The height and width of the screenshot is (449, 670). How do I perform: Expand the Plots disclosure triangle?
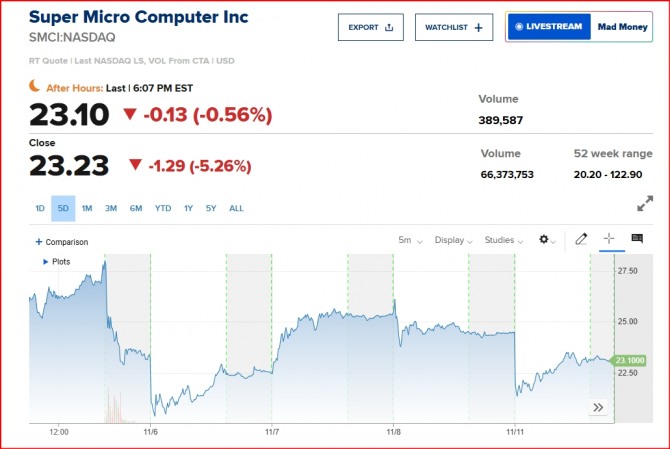45,261
